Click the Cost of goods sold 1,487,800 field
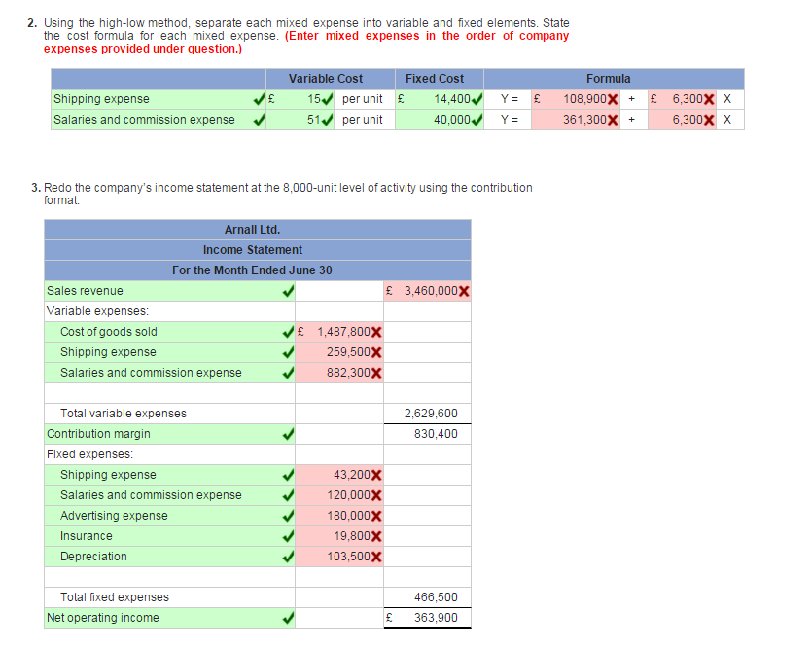This screenshot has width=812, height=649. (x=339, y=332)
